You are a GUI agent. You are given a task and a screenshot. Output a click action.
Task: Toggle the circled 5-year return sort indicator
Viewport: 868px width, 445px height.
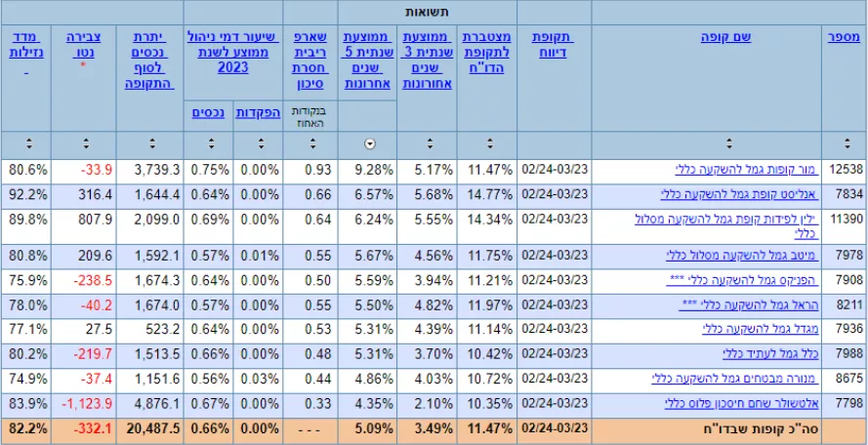click(x=369, y=144)
